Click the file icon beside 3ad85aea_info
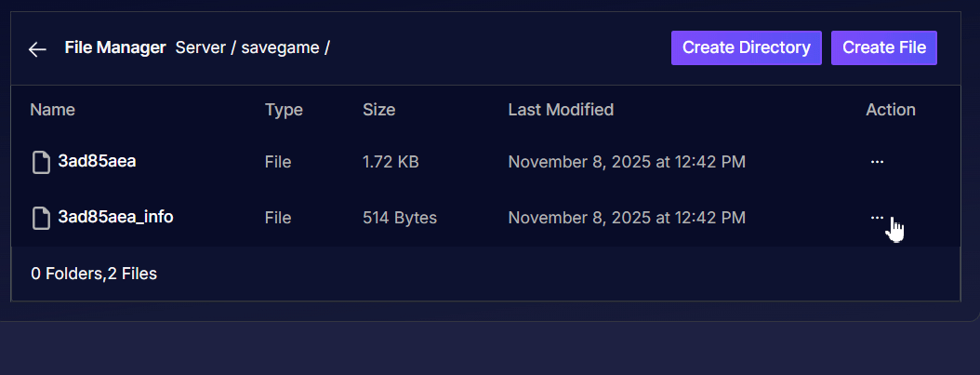The image size is (980, 375). coord(41,219)
